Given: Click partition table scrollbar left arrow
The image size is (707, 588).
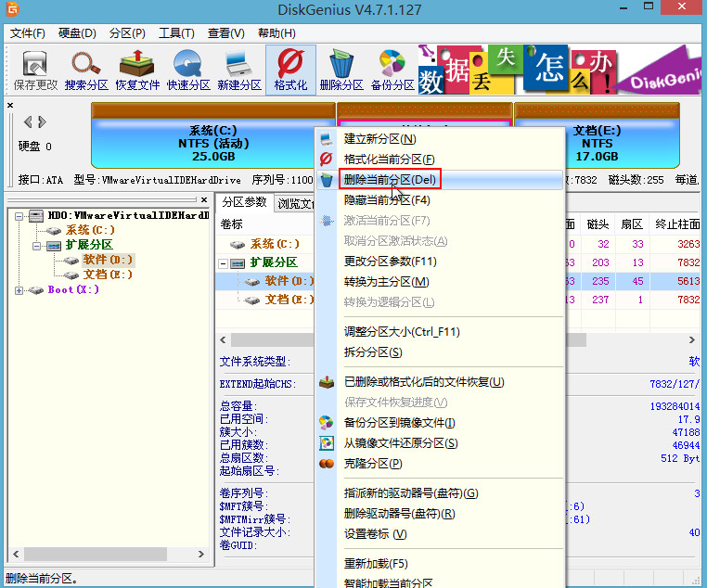Looking at the screenshot, I should pyautogui.click(x=224, y=339).
